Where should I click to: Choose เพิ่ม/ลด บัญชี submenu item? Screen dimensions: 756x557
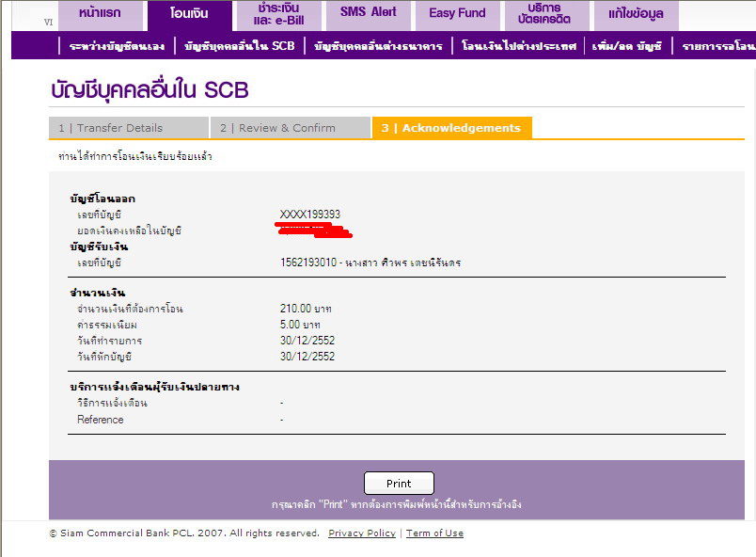click(x=627, y=46)
